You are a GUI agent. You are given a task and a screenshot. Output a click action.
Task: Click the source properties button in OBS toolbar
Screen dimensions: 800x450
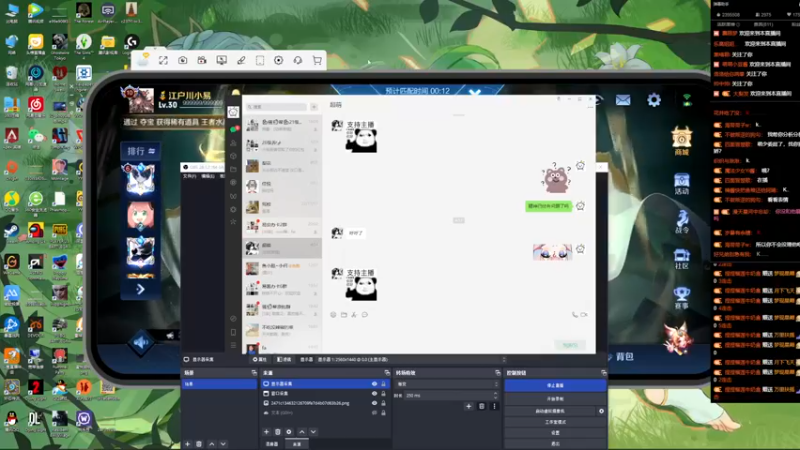(x=260, y=359)
